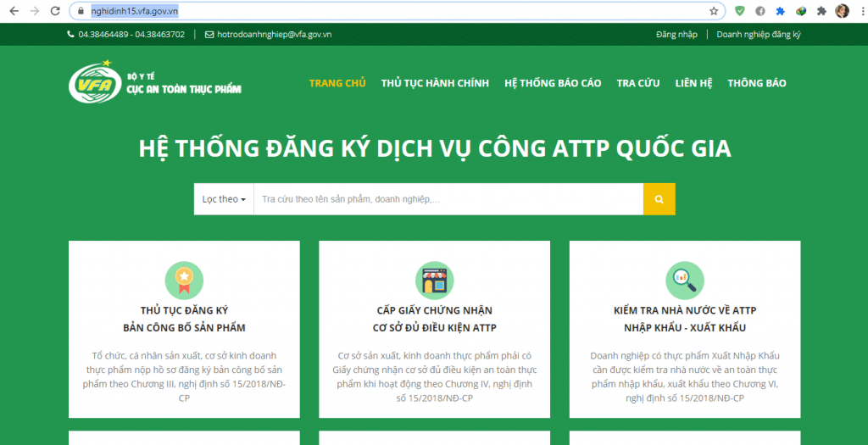
Task: Open 'KIỂM TRA NHÀ NƯỚC VỀ ATTP NHẬP KHẨU - XUẤT KHẨU' heading
Action: click(x=685, y=319)
